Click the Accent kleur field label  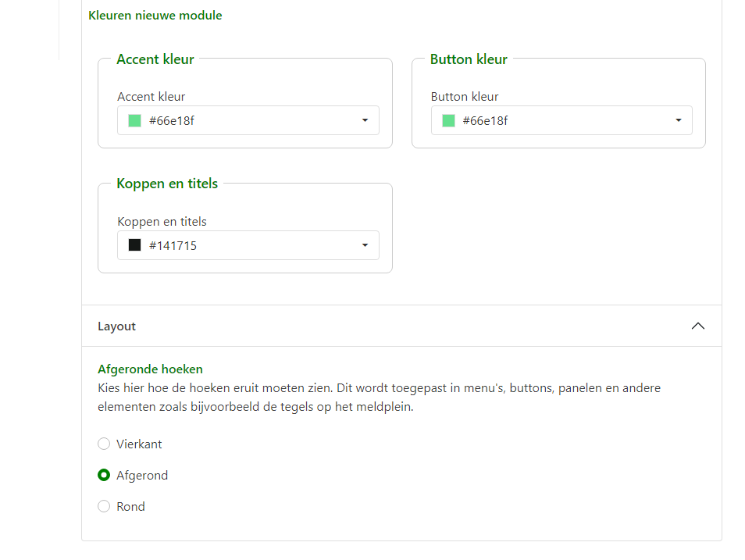pyautogui.click(x=151, y=97)
